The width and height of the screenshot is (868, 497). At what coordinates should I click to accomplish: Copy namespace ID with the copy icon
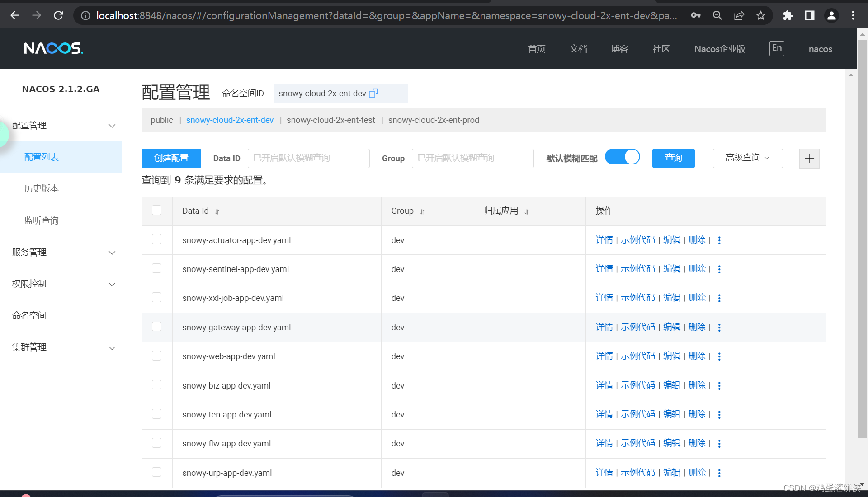click(x=373, y=93)
